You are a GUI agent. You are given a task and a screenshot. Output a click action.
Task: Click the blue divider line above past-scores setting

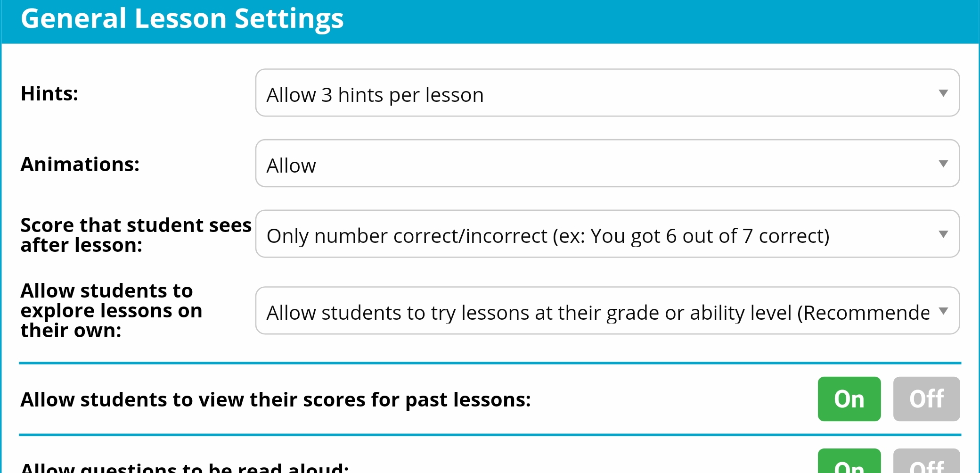point(490,363)
